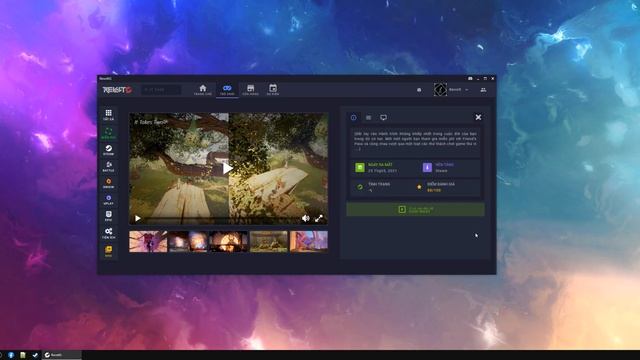
Task: Mute the trailer with the speaker icon
Action: tap(306, 219)
